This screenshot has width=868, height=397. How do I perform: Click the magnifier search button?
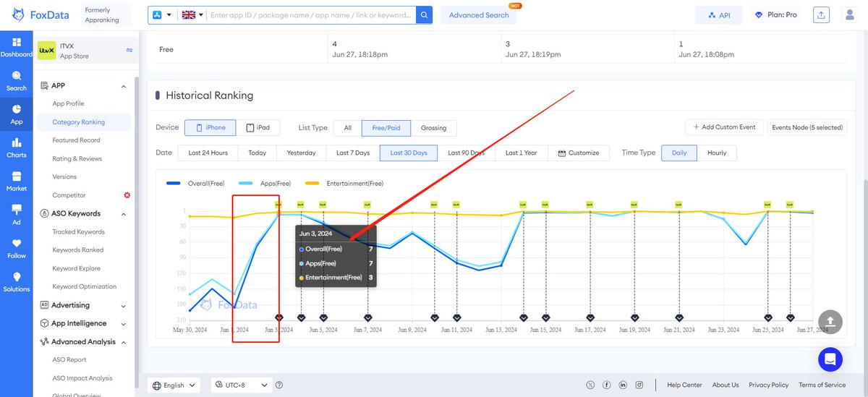[x=425, y=14]
